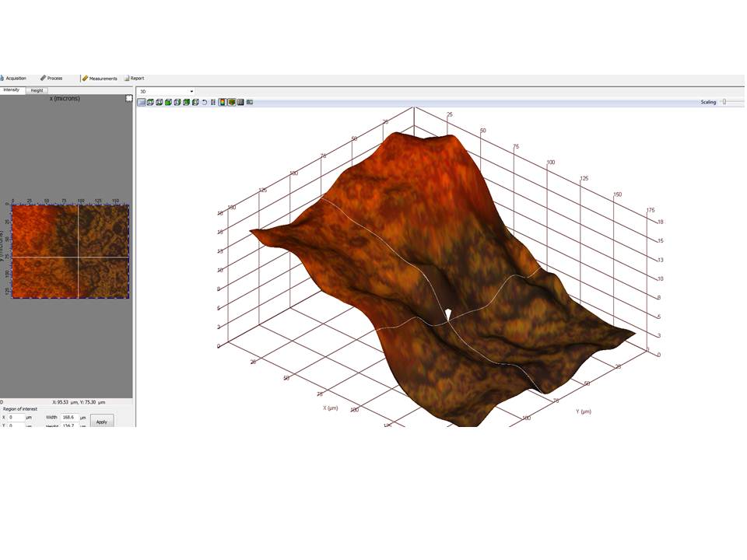Click the vertical height stretch icon
Viewport: 747px width, 560px height.
(213, 102)
